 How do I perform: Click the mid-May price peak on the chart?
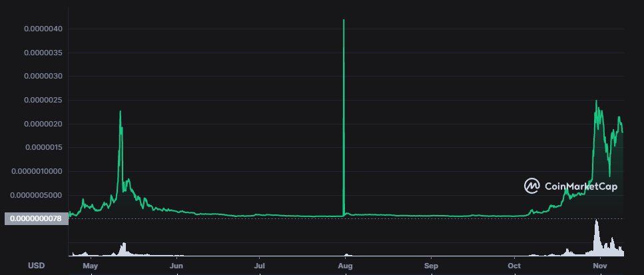pyautogui.click(x=120, y=111)
